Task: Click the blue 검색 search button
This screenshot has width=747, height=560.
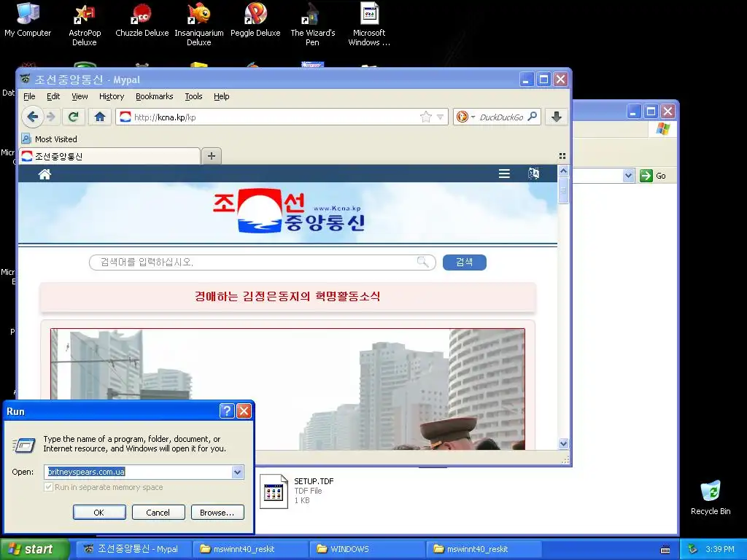Action: click(x=465, y=262)
